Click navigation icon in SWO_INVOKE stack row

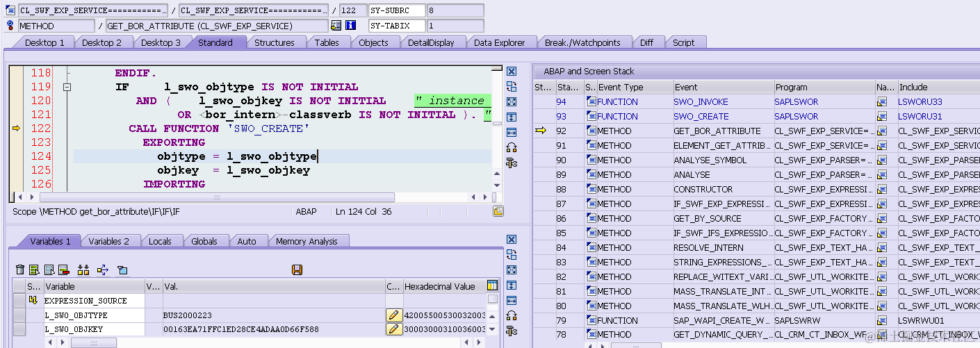[882, 102]
